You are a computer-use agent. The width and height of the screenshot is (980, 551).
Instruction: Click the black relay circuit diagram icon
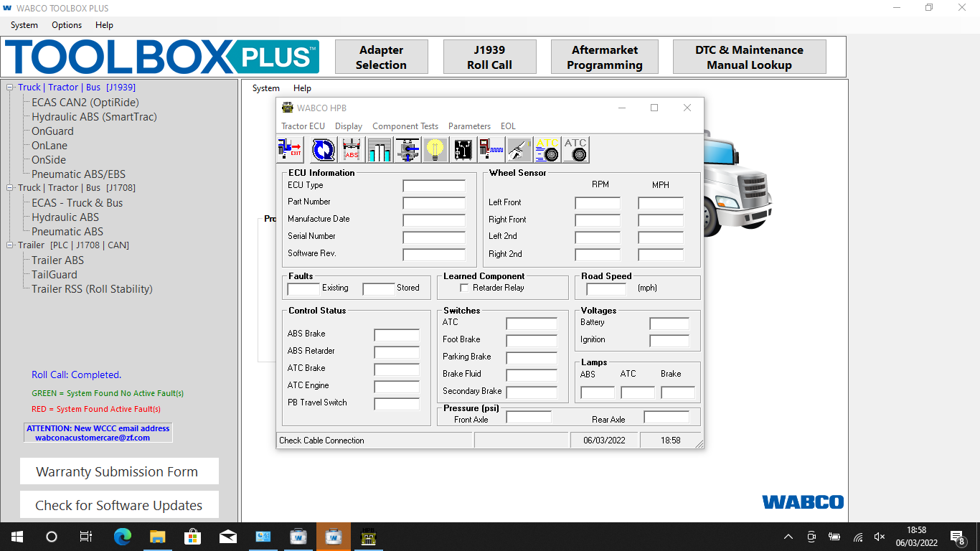[463, 150]
